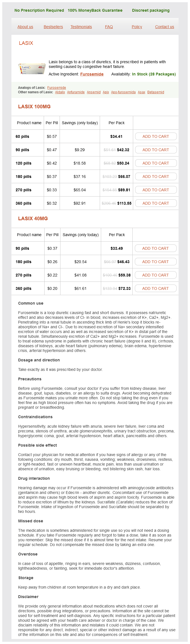Image resolution: width=190 pixels, height=644 pixels.
Task: Open the About us page
Action: (x=25, y=27)
